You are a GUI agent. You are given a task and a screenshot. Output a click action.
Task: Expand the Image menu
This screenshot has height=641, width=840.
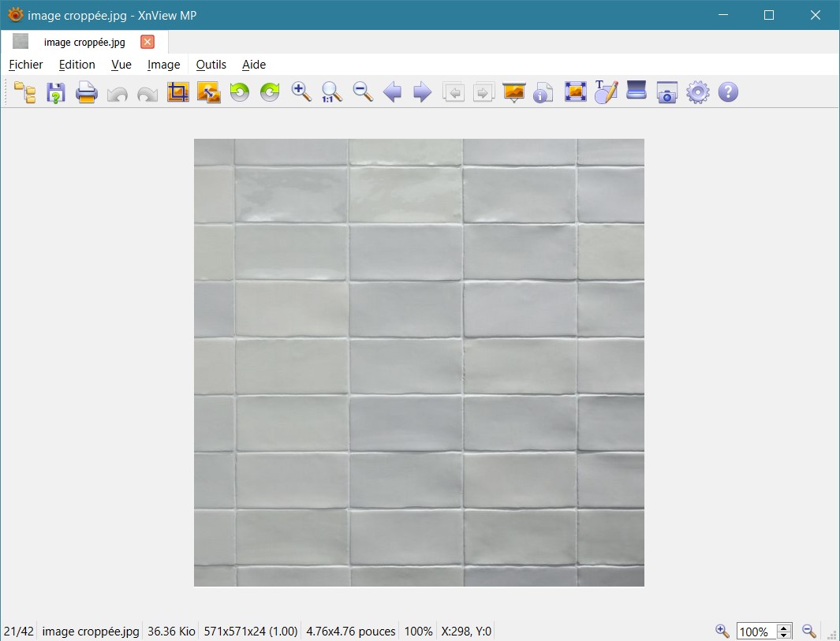pyautogui.click(x=163, y=65)
